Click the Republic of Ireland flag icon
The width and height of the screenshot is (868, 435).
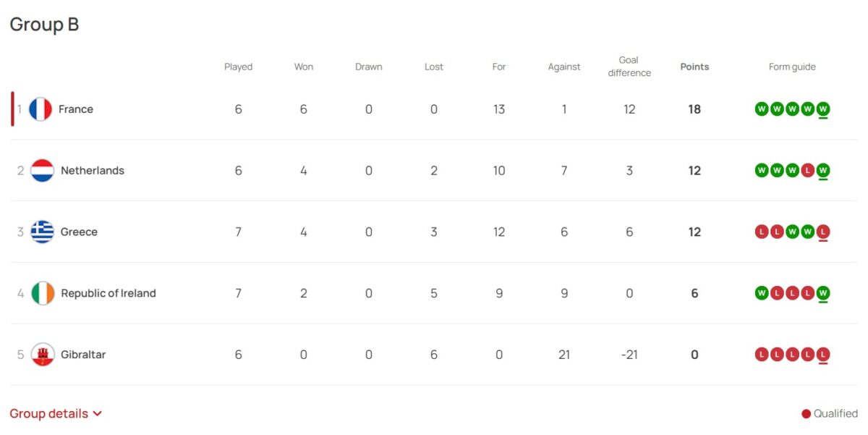(43, 294)
